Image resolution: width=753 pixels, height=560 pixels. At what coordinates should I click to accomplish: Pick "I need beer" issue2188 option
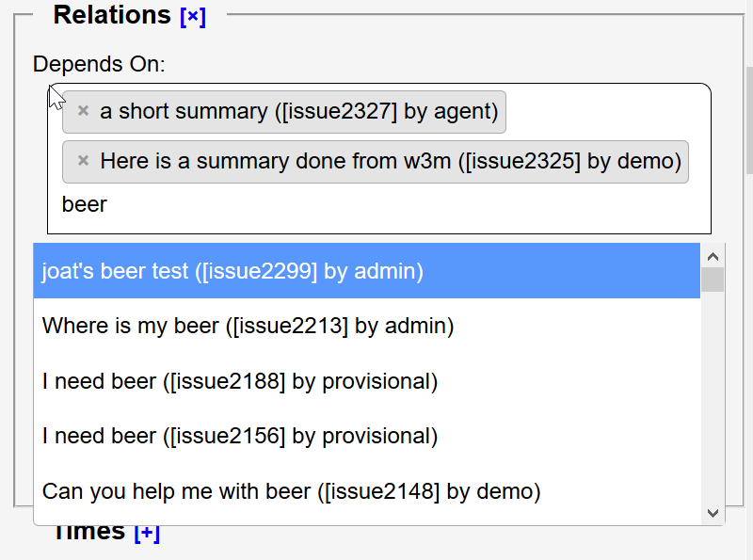[x=240, y=381]
